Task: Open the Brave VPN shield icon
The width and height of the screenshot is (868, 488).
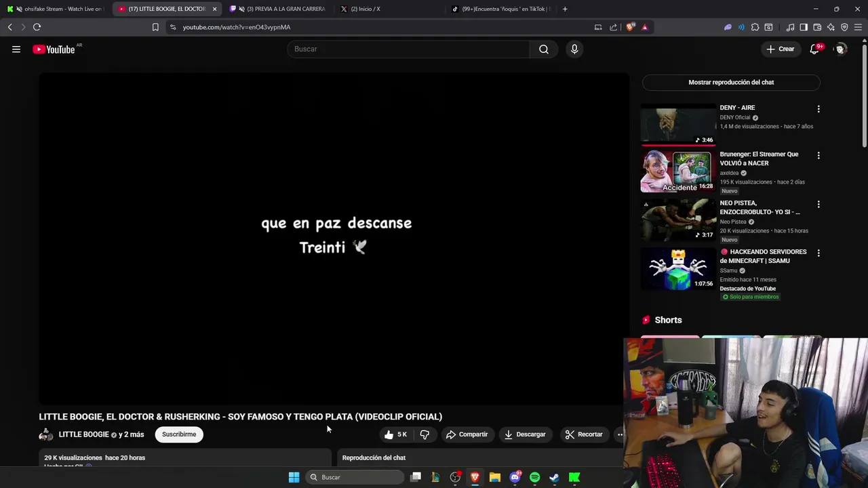Action: coord(844,27)
